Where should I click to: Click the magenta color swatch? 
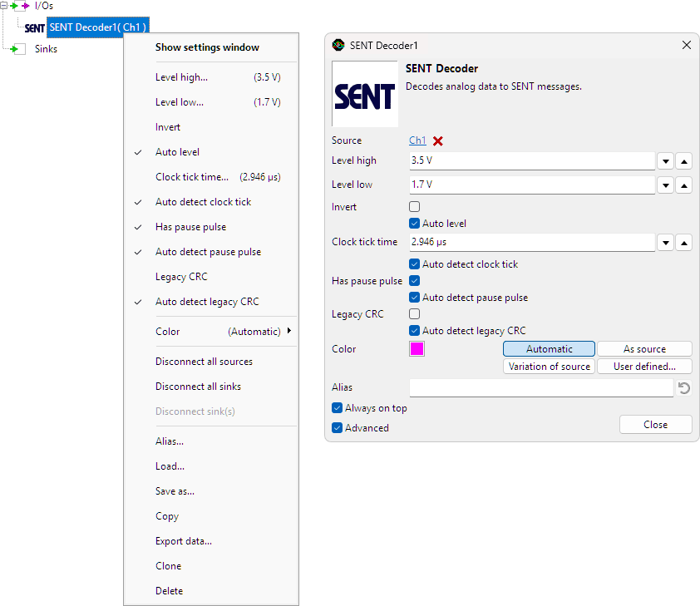[417, 349]
